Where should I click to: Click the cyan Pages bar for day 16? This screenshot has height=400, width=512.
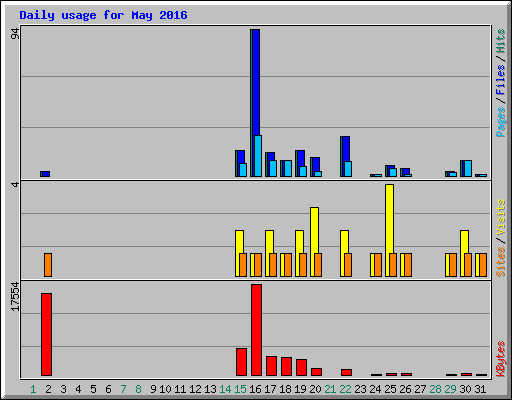tap(258, 156)
